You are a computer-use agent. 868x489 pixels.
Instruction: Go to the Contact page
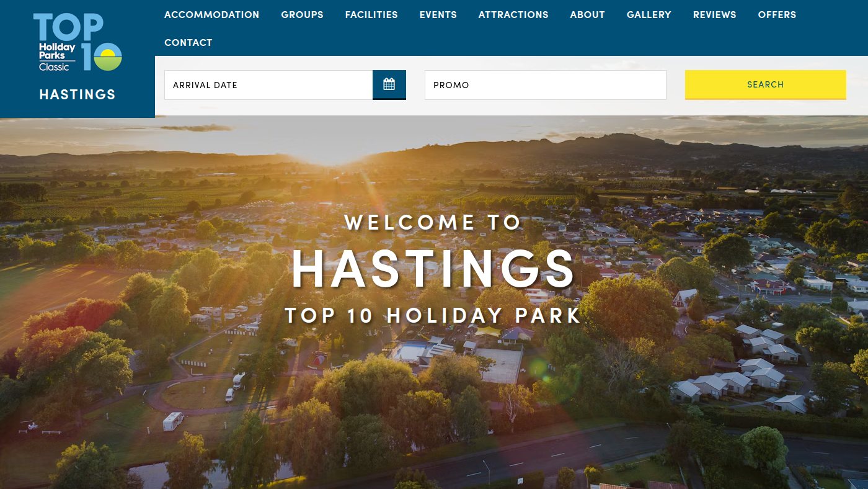pyautogui.click(x=188, y=42)
